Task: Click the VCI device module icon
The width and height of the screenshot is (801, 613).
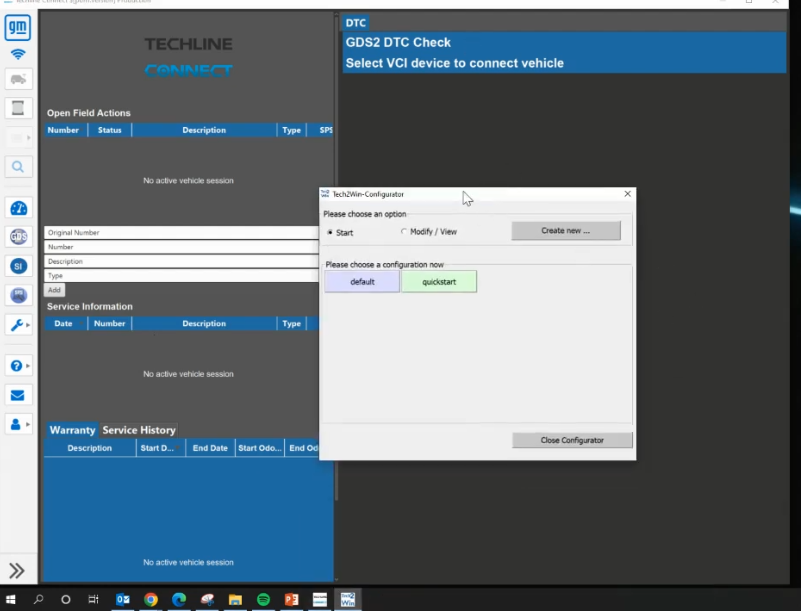Action: point(18,108)
